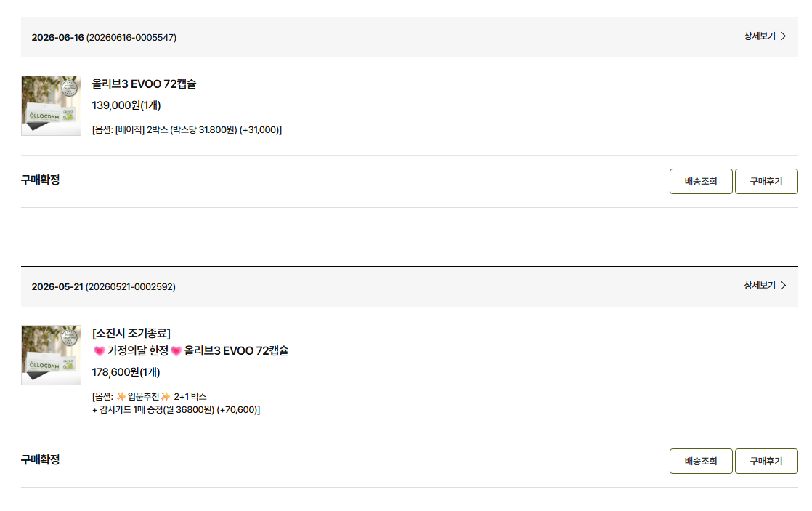
Task: Click 배송조회 for the 139,000원 order
Action: coord(701,182)
